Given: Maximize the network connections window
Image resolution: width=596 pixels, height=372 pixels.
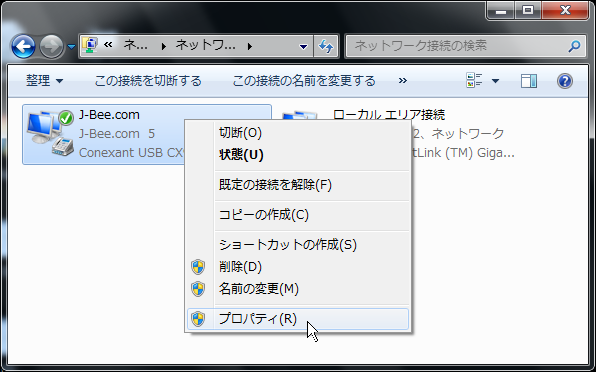Looking at the screenshot, I should click(x=528, y=11).
